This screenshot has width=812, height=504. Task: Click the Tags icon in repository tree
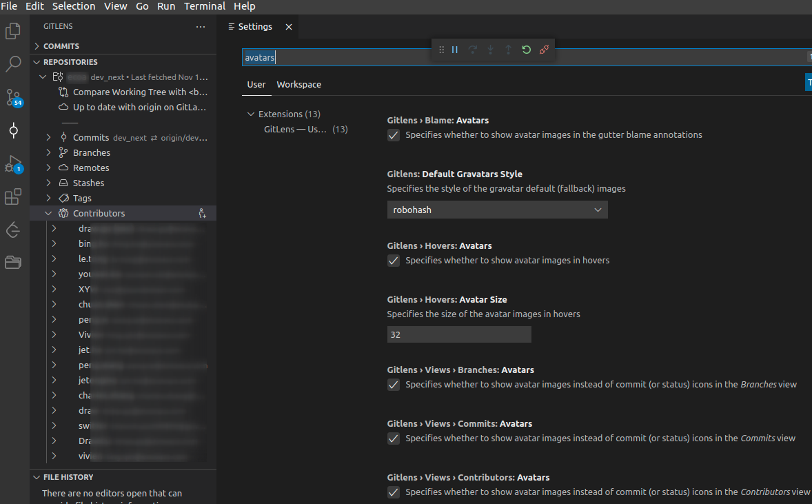click(x=63, y=198)
